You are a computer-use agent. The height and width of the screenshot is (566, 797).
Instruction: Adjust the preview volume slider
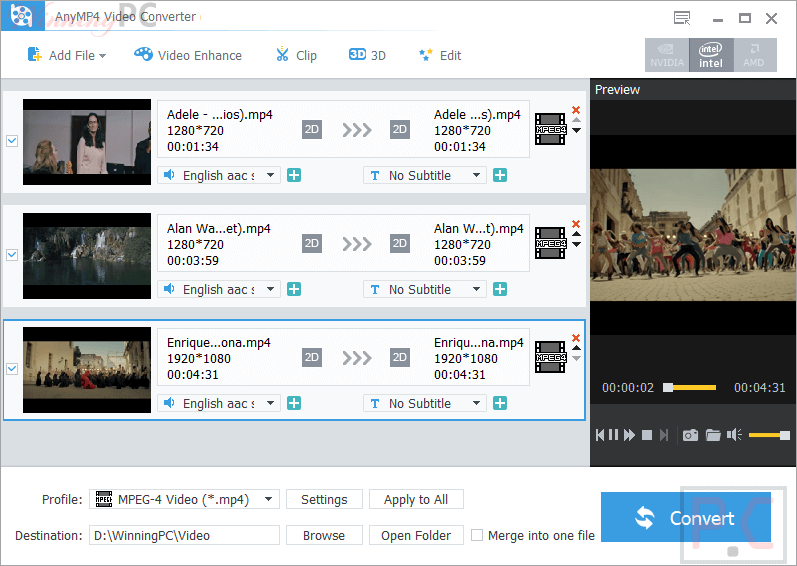[769, 435]
